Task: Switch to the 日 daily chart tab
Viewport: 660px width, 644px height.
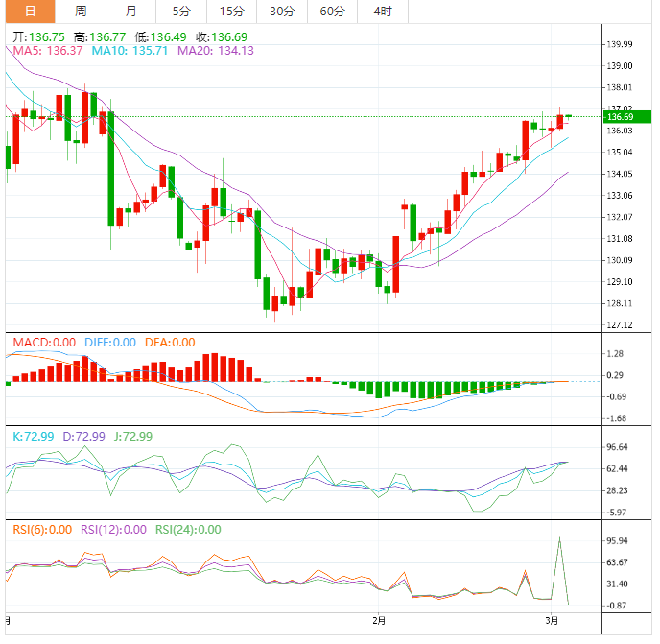Action: pyautogui.click(x=31, y=12)
